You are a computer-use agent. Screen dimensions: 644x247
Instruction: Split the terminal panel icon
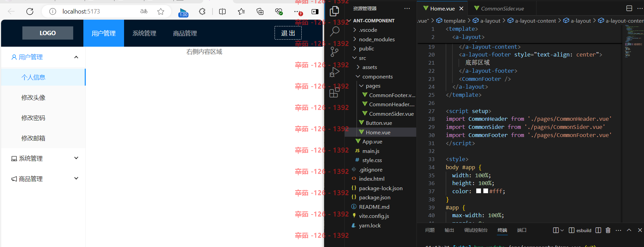598,230
